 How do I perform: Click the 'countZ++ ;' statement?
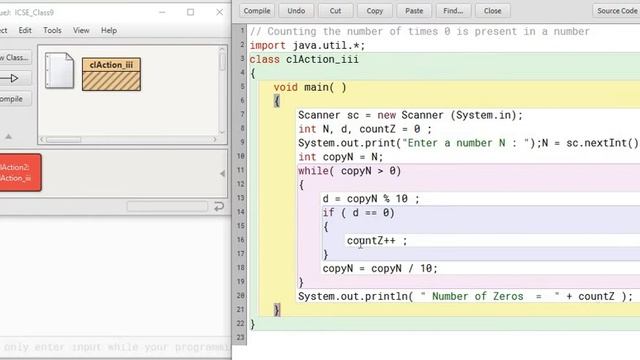pos(377,241)
